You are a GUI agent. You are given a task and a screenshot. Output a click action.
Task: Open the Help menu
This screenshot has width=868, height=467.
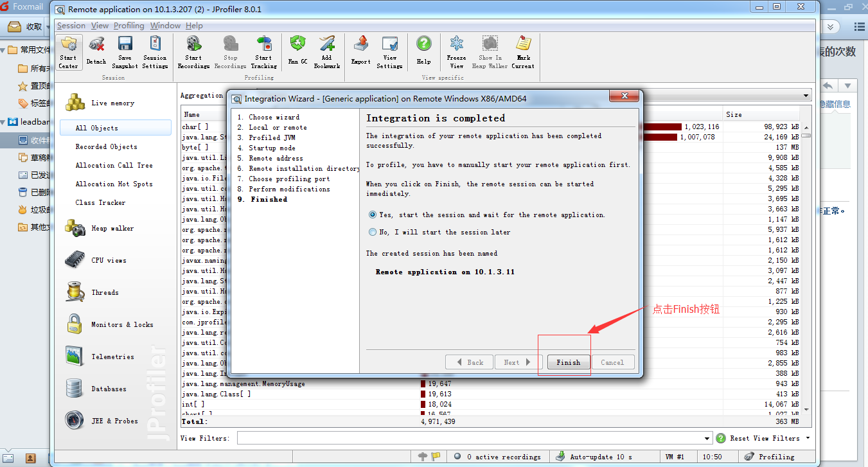point(194,26)
